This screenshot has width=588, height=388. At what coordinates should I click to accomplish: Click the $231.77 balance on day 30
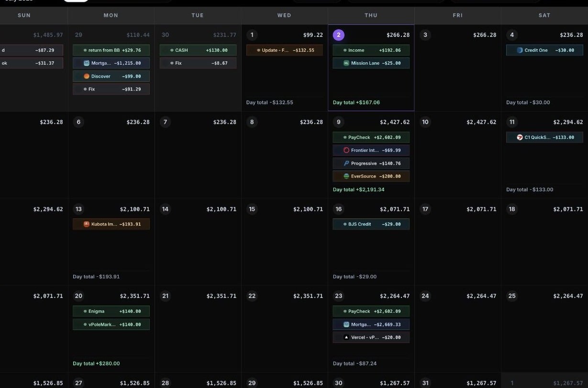[x=225, y=35]
